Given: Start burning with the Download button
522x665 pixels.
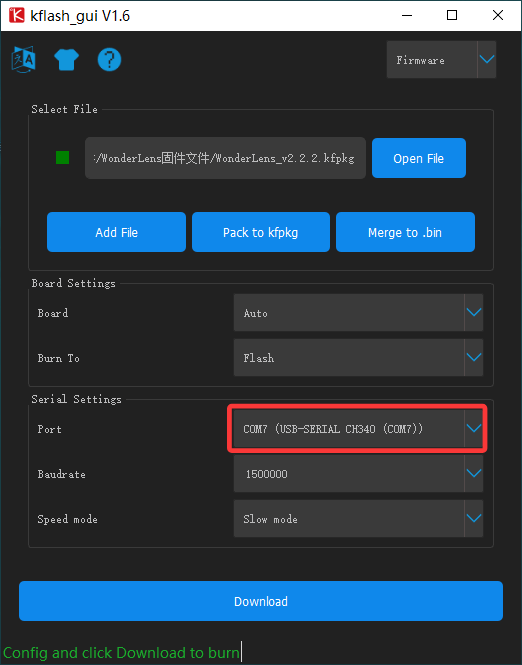Looking at the screenshot, I should click(261, 601).
